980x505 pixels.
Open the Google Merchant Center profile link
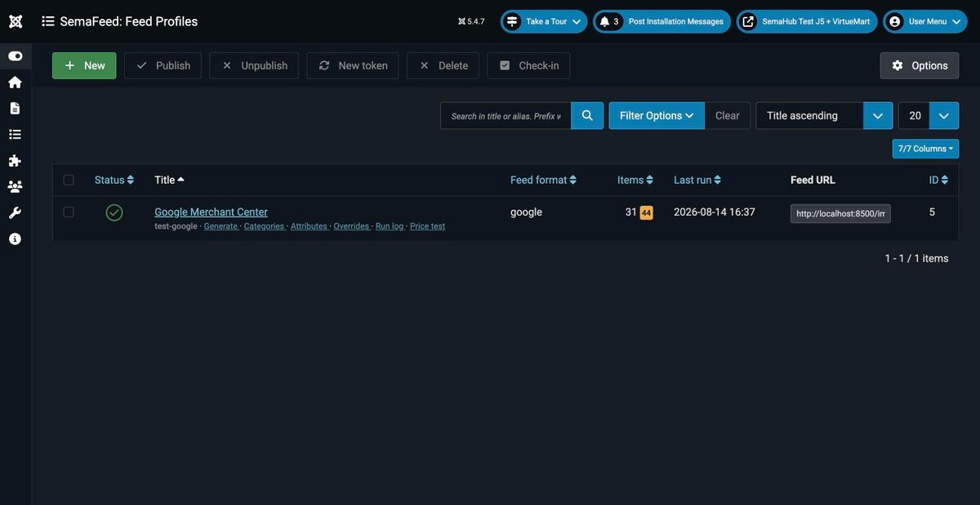pyautogui.click(x=211, y=212)
